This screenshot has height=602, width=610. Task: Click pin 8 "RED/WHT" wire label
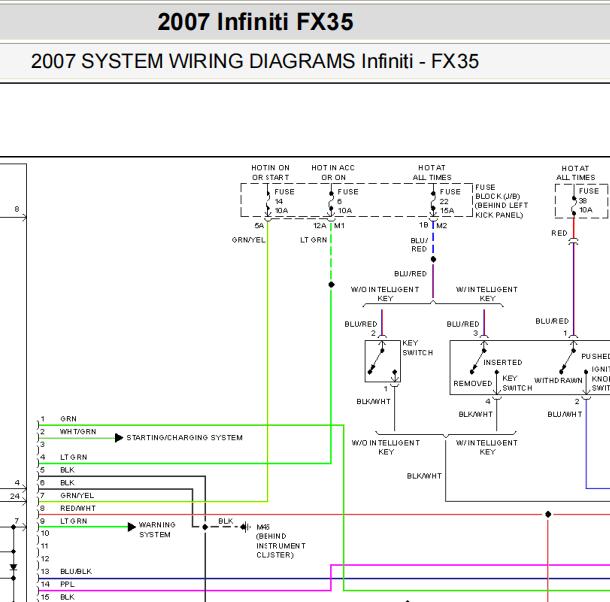point(78,508)
